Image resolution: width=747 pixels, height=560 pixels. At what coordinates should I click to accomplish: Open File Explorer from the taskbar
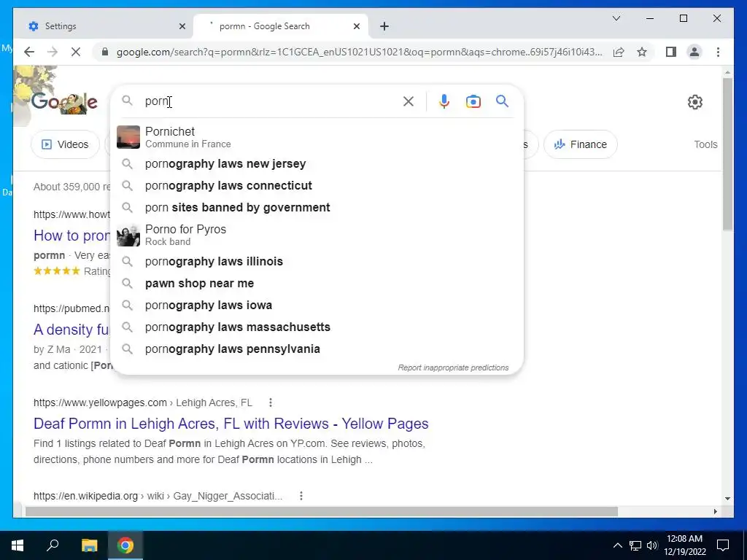[89, 545]
